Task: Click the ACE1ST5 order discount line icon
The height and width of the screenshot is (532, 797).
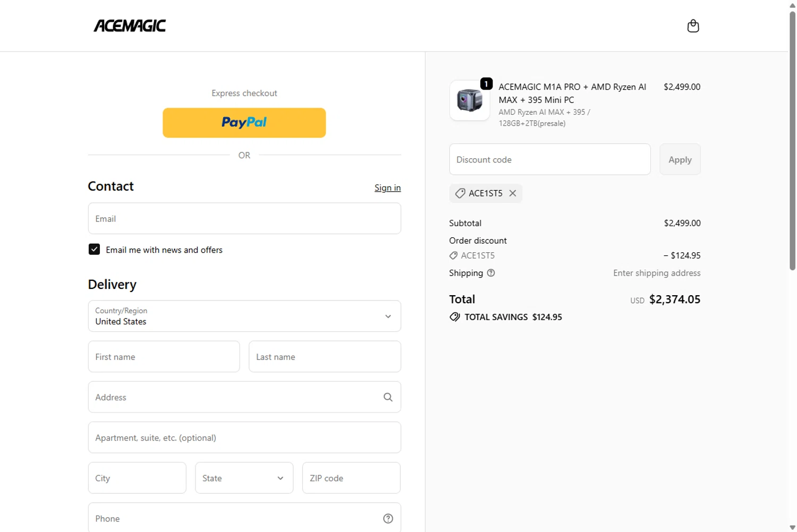Action: click(453, 255)
